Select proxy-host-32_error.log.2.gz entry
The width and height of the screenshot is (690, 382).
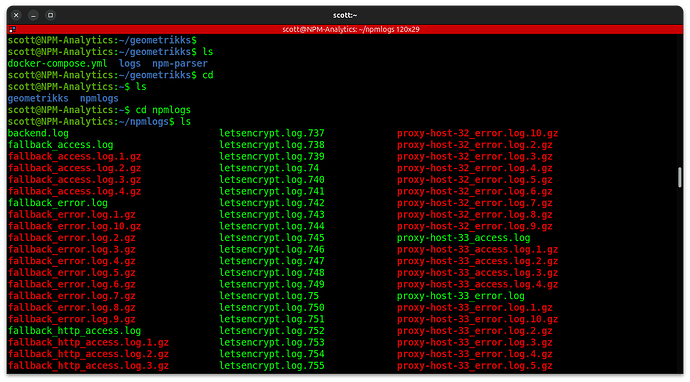coord(475,145)
